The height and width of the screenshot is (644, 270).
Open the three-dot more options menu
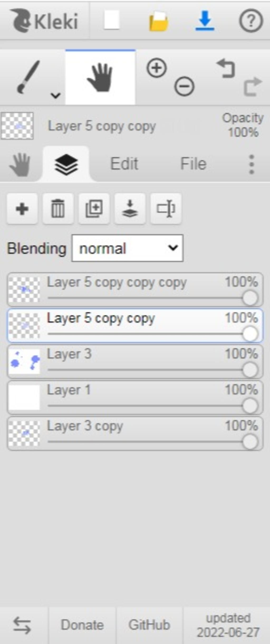click(252, 164)
